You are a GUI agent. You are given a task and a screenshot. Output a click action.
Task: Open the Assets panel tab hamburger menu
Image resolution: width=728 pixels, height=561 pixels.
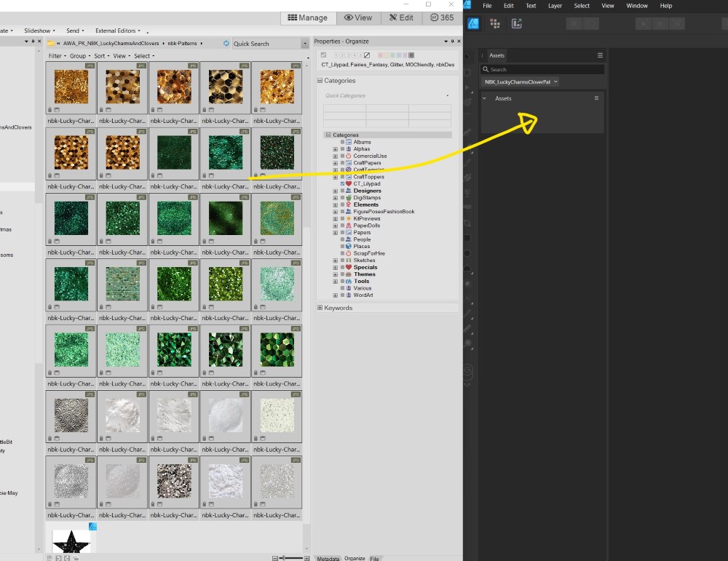(x=600, y=55)
